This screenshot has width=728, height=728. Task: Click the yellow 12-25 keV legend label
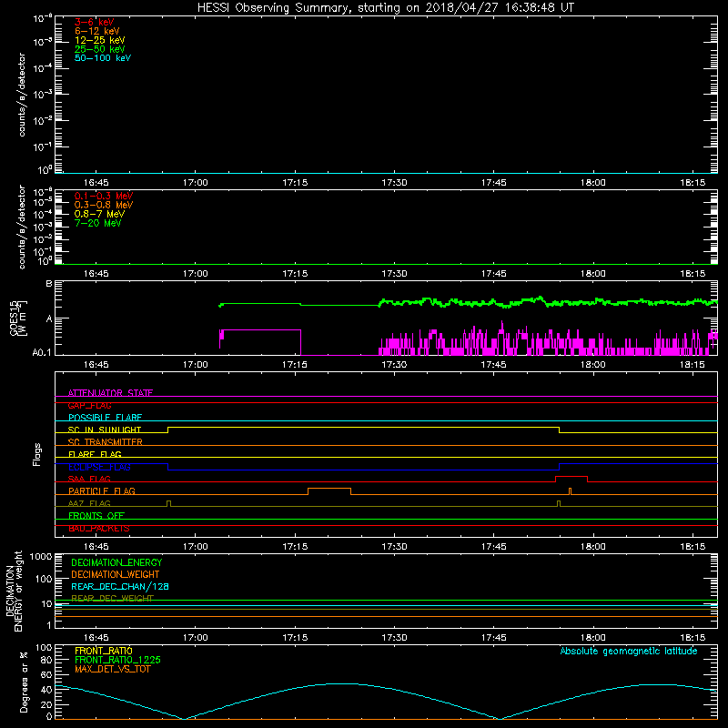100,40
